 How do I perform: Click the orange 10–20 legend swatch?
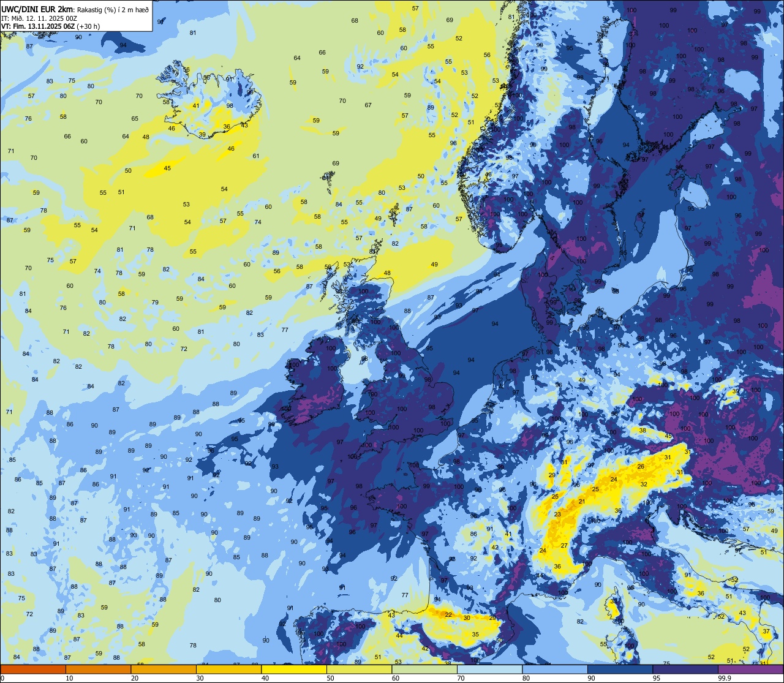[x=98, y=669]
